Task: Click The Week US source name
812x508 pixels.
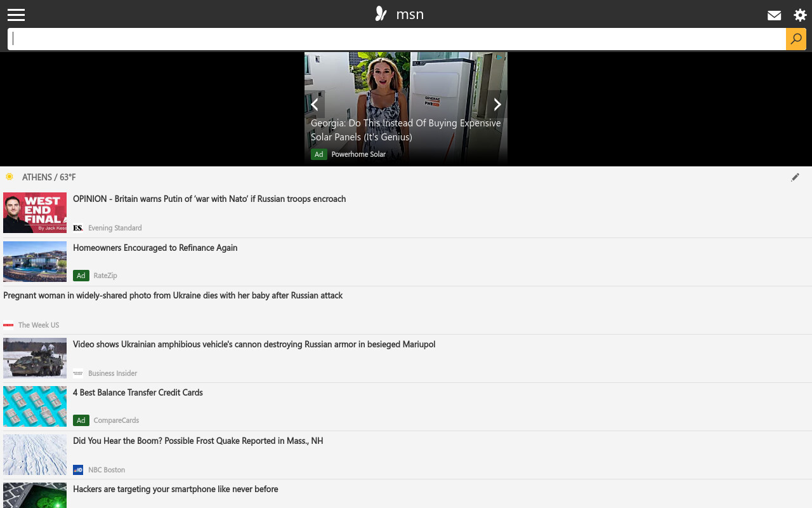Action: (x=39, y=325)
